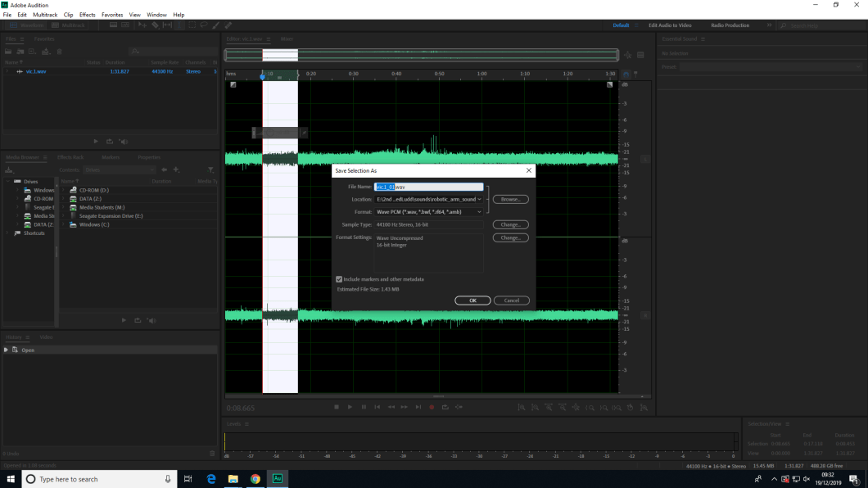Toggle Skip Selection icon in transport

(459, 407)
